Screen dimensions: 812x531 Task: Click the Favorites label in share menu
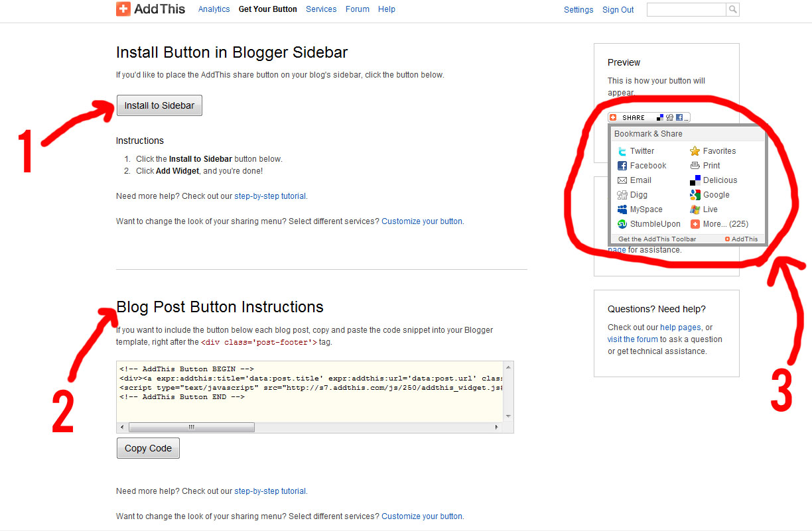720,151
